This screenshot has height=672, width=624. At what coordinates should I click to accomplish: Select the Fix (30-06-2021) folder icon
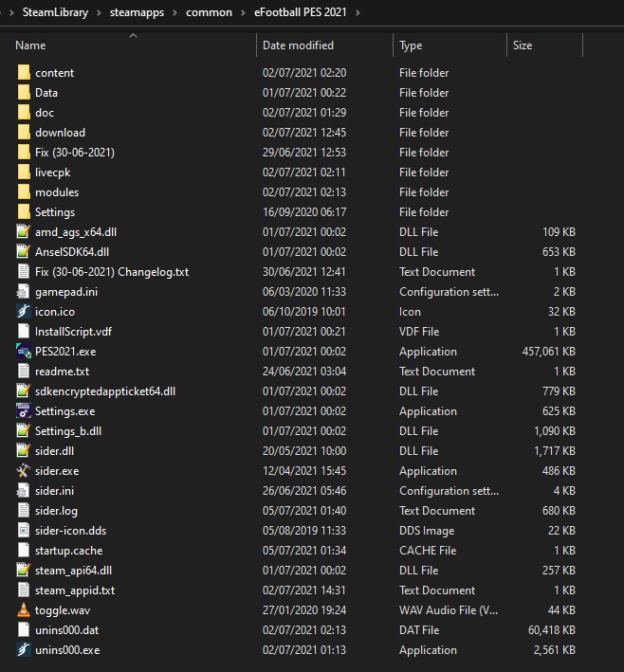coord(24,153)
